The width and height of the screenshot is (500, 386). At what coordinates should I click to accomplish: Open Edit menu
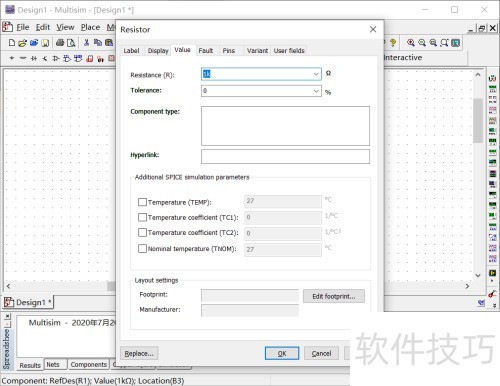[x=43, y=27]
